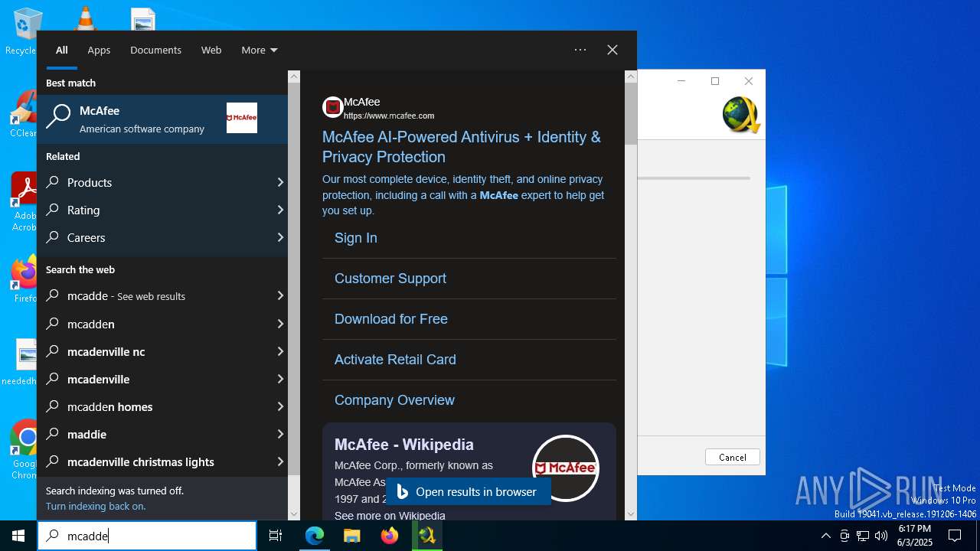Maximize the background installer window
Image resolution: width=980 pixels, height=551 pixels.
715,81
